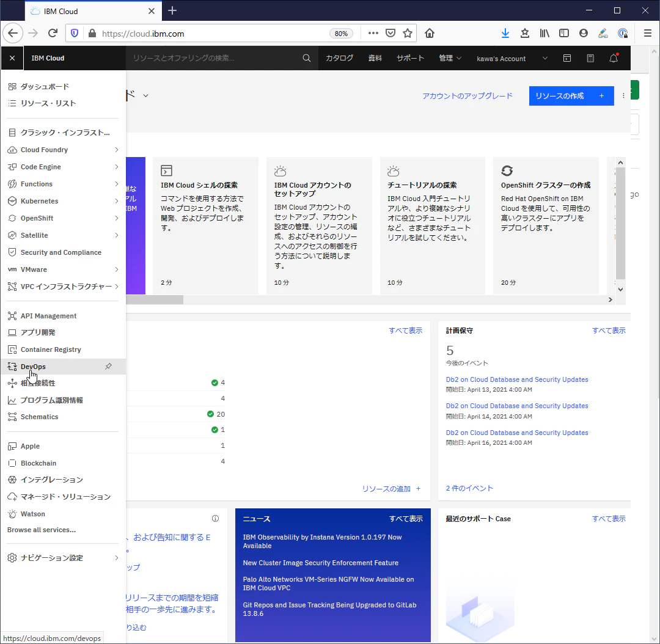Open a new browser tab
This screenshot has height=644, width=660.
(172, 11)
